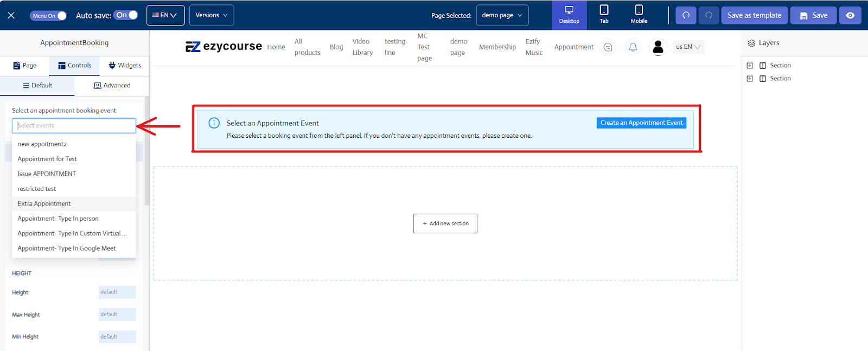The height and width of the screenshot is (351, 868).
Task: Open Blog nav link
Action: click(x=336, y=47)
